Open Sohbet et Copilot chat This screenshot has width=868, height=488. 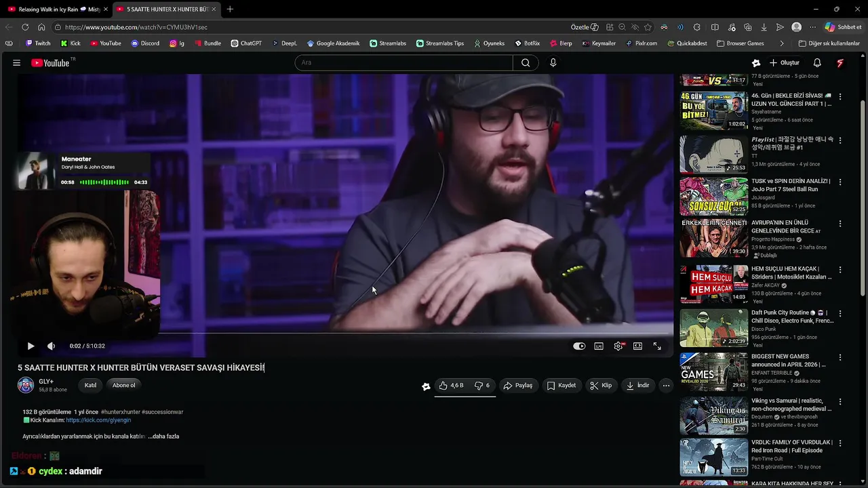click(x=844, y=27)
